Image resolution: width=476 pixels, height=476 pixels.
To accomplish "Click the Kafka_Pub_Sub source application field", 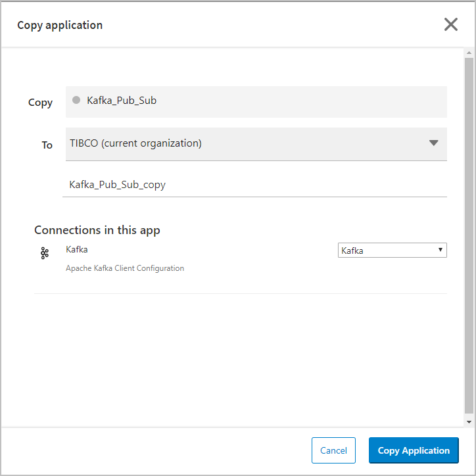I will [256, 102].
